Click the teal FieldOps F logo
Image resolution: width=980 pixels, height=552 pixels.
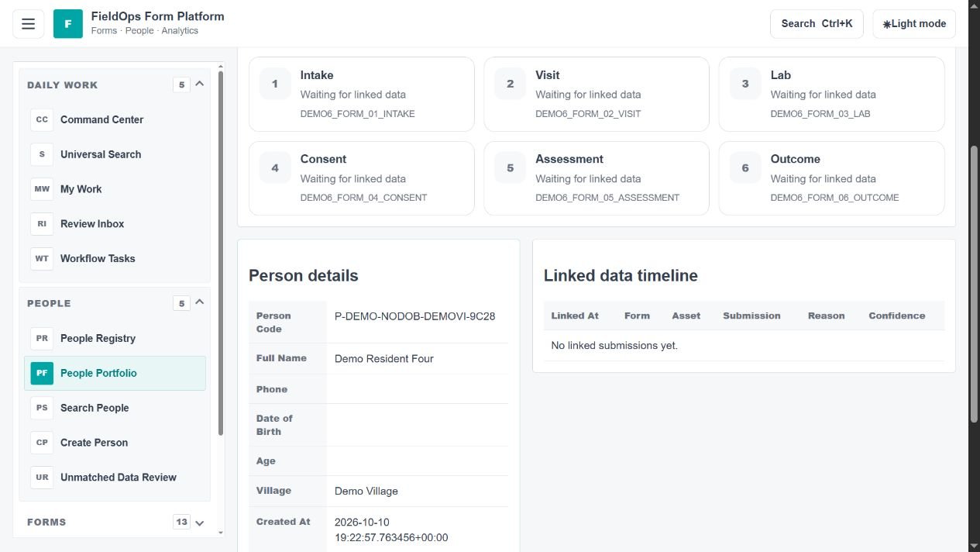click(68, 24)
